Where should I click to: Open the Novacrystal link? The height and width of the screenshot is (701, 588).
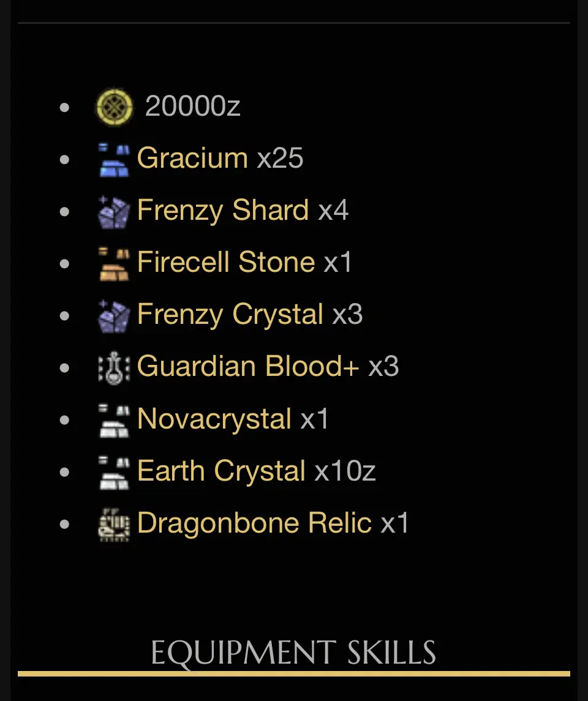tap(214, 419)
